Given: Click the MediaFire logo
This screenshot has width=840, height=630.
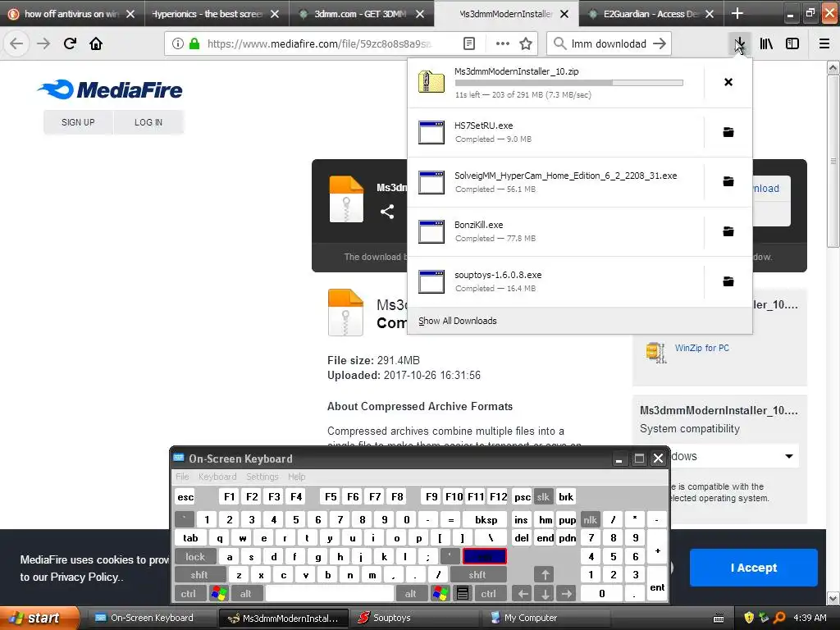Looking at the screenshot, I should pyautogui.click(x=110, y=89).
